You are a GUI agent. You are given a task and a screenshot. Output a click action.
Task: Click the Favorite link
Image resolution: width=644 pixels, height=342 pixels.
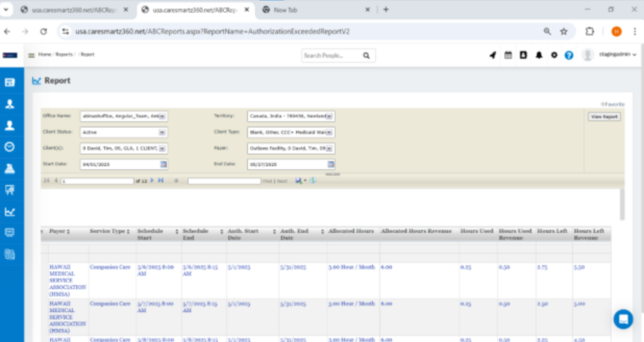point(612,104)
